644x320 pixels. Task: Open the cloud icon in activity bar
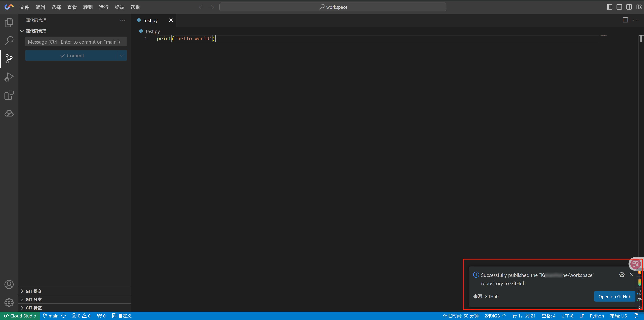pyautogui.click(x=9, y=114)
